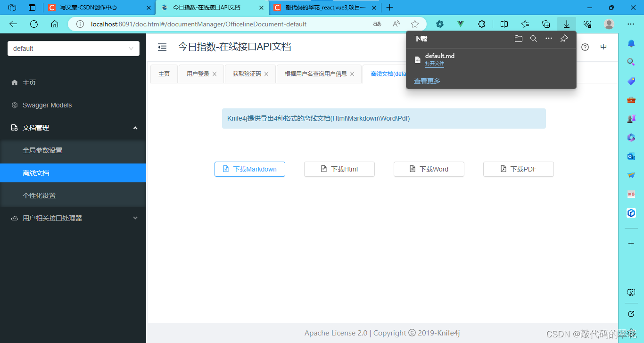
Task: Open browser essentials heart icon
Action: point(587,24)
